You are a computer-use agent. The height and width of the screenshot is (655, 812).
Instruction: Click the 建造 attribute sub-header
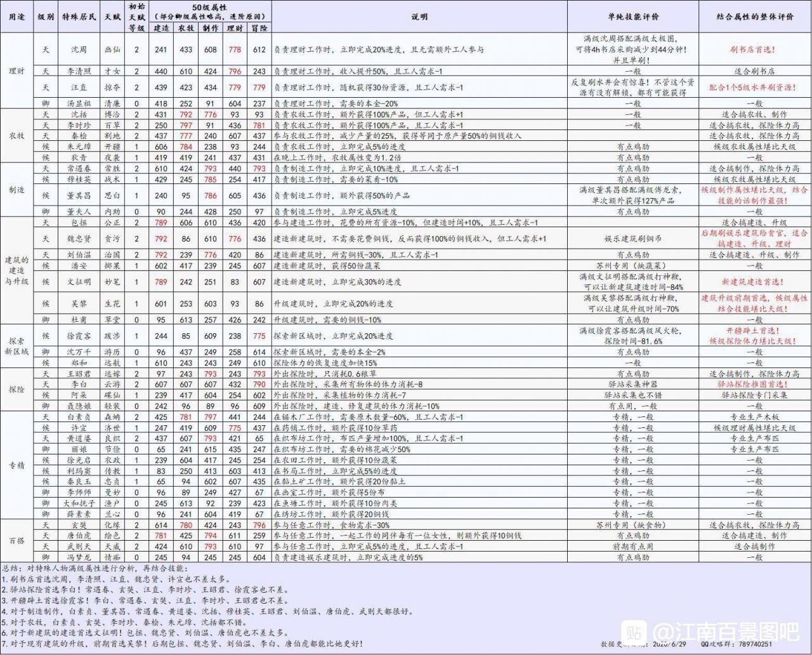tap(162, 28)
